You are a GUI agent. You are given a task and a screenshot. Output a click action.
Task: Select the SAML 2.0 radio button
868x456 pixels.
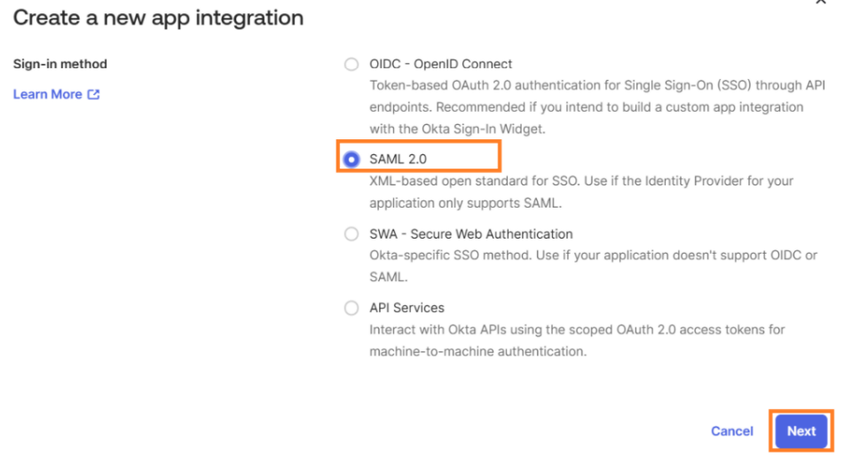[x=351, y=160]
